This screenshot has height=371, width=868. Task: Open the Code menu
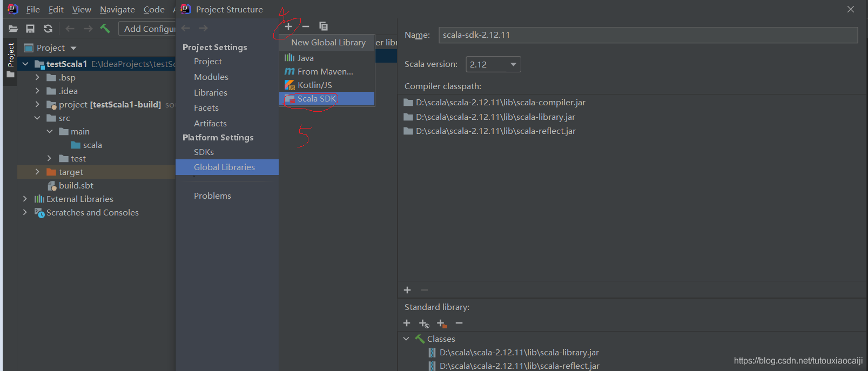[154, 10]
